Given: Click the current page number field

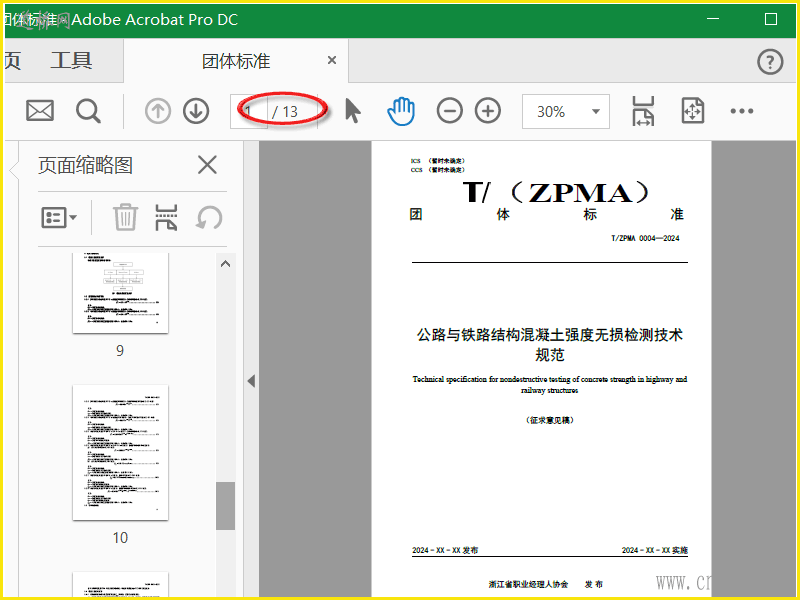Looking at the screenshot, I should (248, 111).
